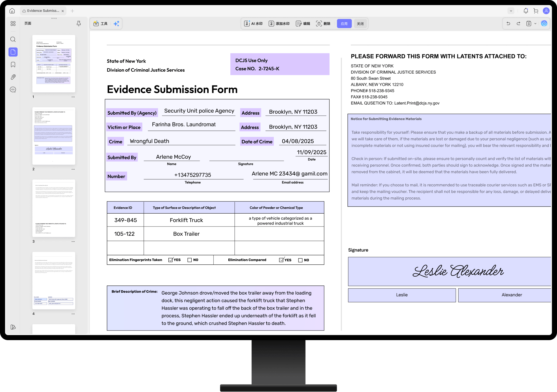Check NO for Elimination Compared
The width and height of the screenshot is (557, 392).
(300, 260)
